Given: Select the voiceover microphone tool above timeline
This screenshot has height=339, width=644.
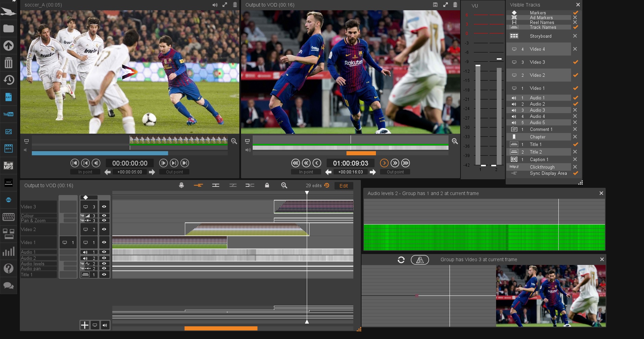Looking at the screenshot, I should tap(181, 185).
